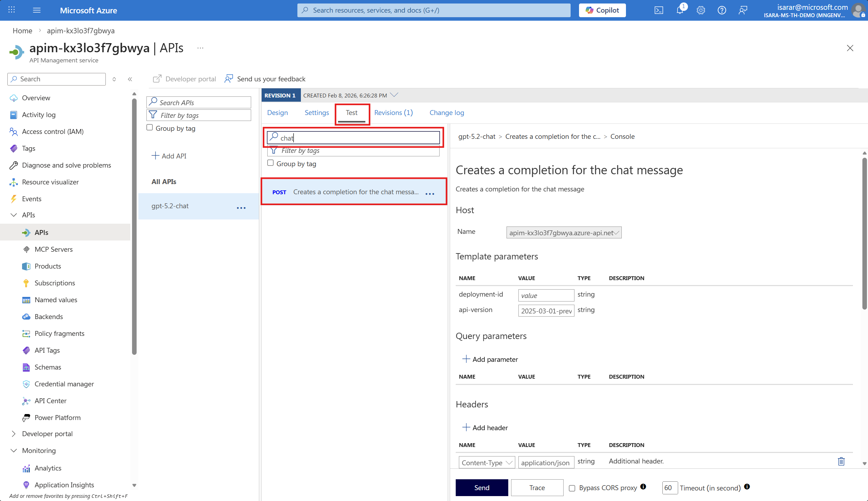Image resolution: width=868 pixels, height=501 pixels.
Task: Toggle expand/collapse all menu groups
Action: point(114,79)
